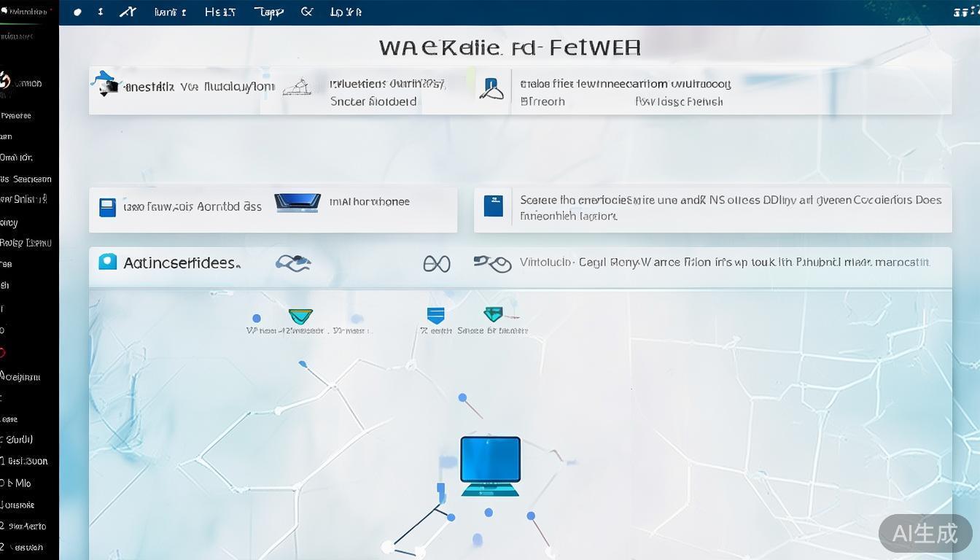980x560 pixels.
Task: Select the blue dot node above the computer
Action: tap(462, 397)
